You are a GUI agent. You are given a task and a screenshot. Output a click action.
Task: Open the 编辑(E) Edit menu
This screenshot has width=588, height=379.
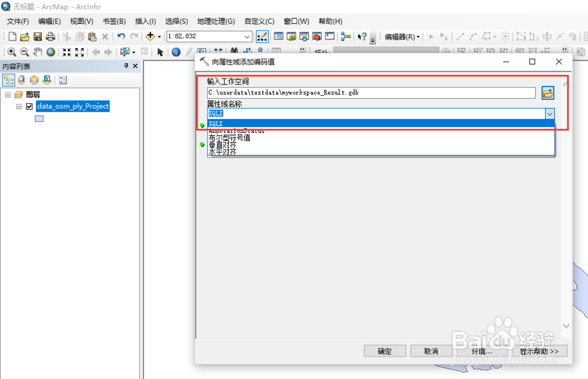(x=49, y=21)
